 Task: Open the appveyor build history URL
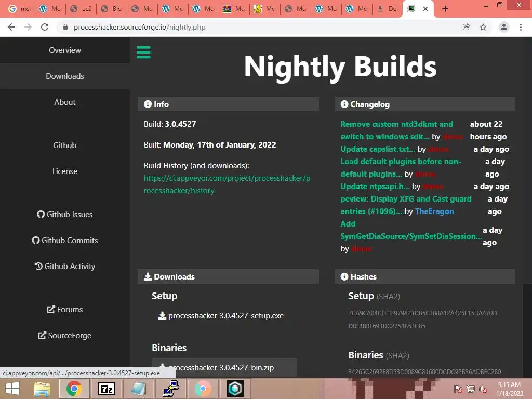point(227,184)
